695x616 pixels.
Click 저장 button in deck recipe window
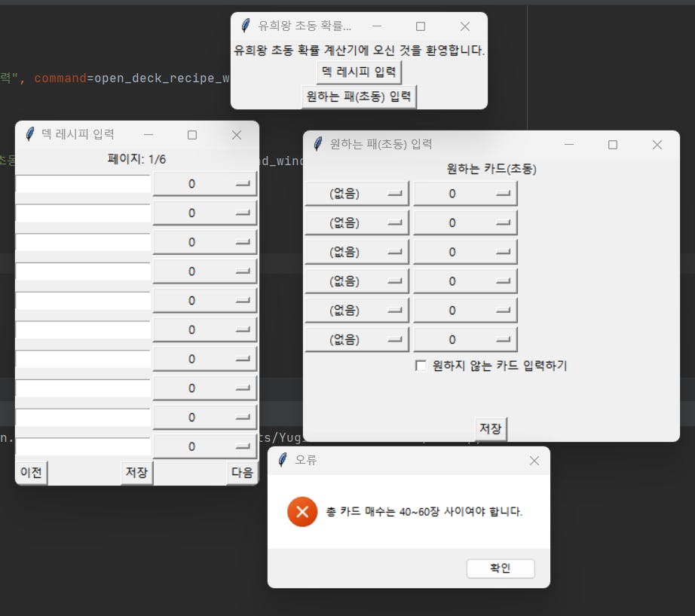pos(136,472)
